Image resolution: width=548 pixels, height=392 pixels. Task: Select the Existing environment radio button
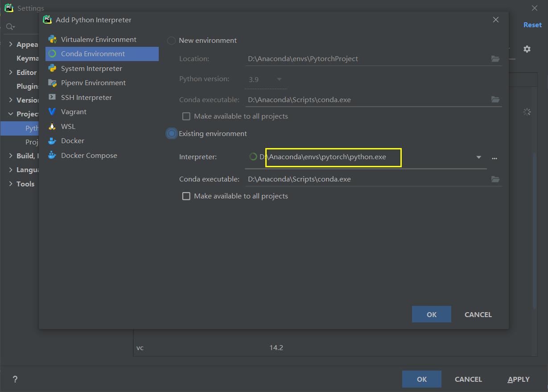click(x=172, y=133)
